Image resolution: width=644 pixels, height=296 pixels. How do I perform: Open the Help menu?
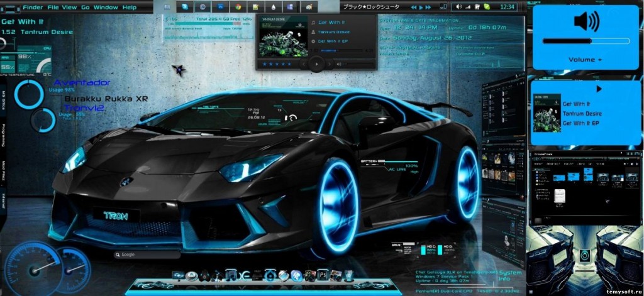tap(130, 8)
